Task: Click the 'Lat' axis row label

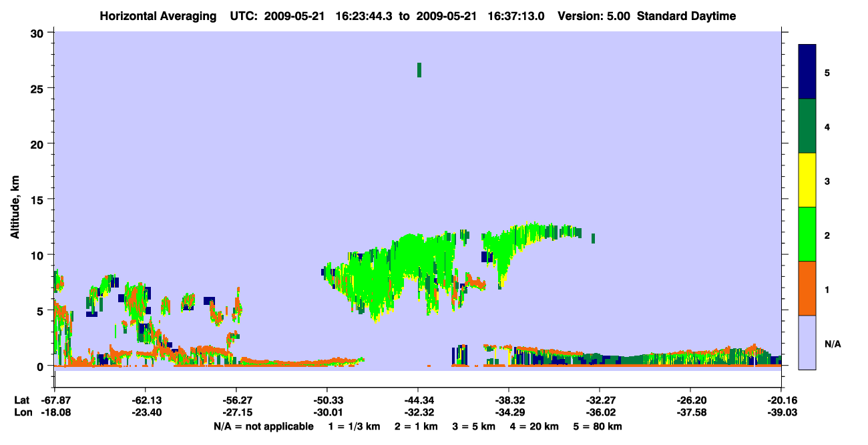Action: [21, 400]
